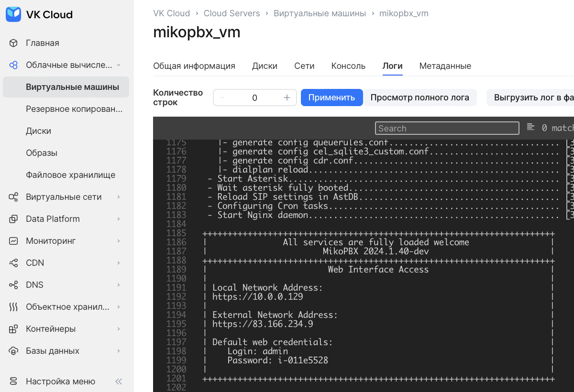Screen dimensions: 574x392
Task: Click Просмотр полного лога button
Action: coord(419,98)
